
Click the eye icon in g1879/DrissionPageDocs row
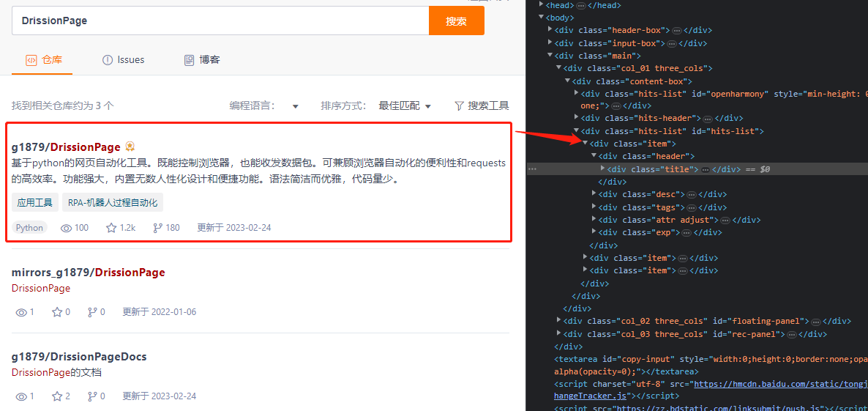(x=21, y=396)
